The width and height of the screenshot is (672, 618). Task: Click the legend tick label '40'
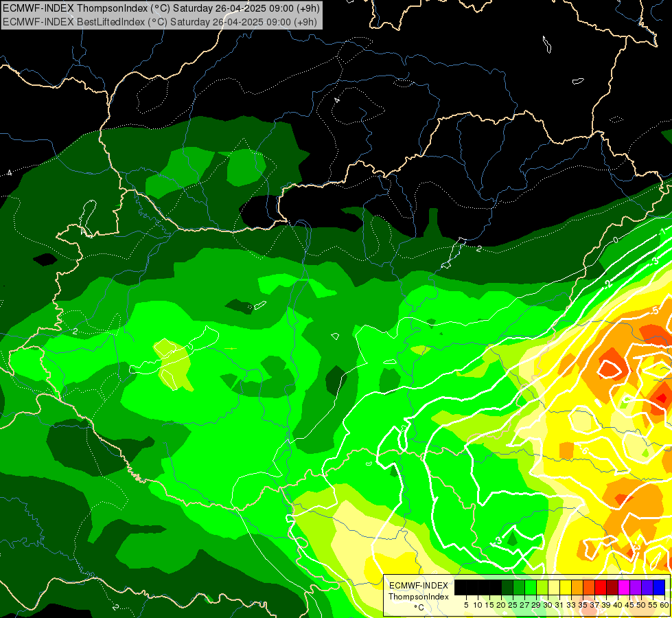pyautogui.click(x=618, y=605)
